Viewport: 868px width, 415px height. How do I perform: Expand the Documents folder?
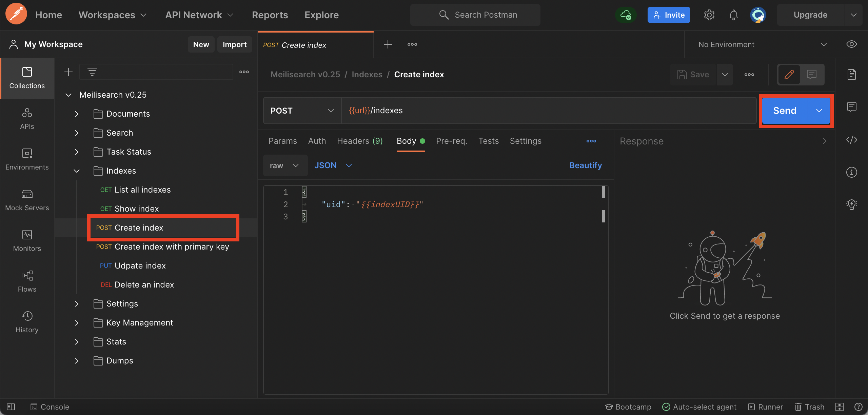[x=77, y=114]
